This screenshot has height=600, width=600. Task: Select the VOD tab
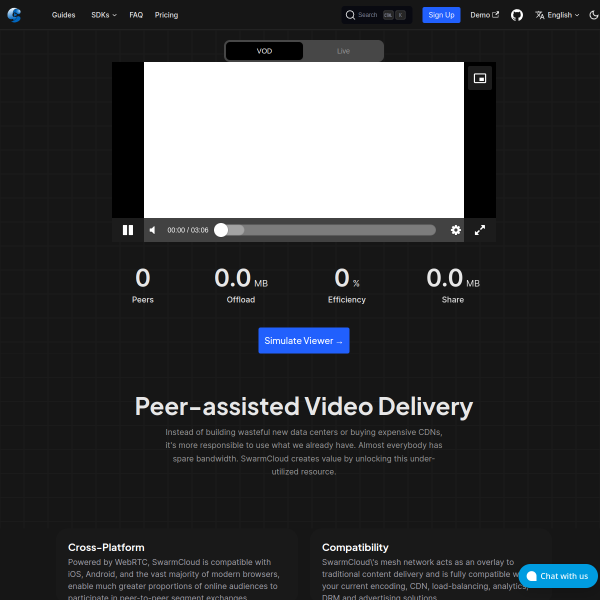pos(264,51)
